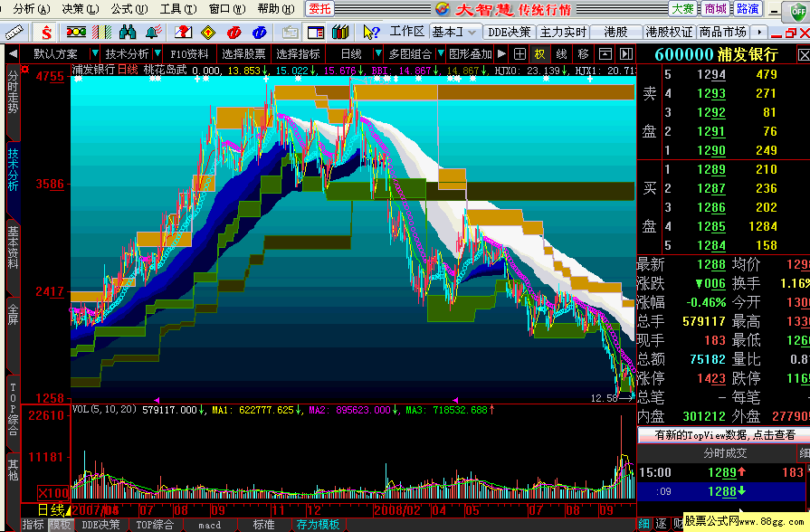Click the 图形叠加 button
Viewport: 810px width, 532px height.
[470, 53]
